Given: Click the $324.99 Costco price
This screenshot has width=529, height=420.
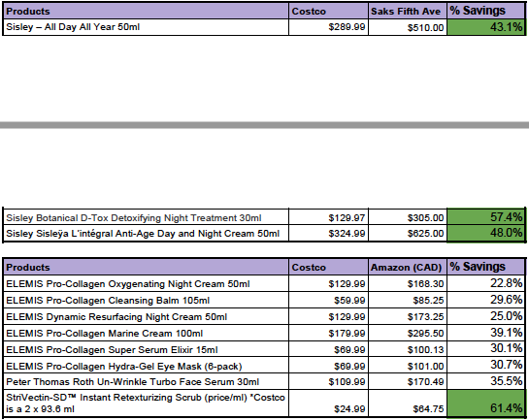Looking at the screenshot, I should tap(328, 233).
